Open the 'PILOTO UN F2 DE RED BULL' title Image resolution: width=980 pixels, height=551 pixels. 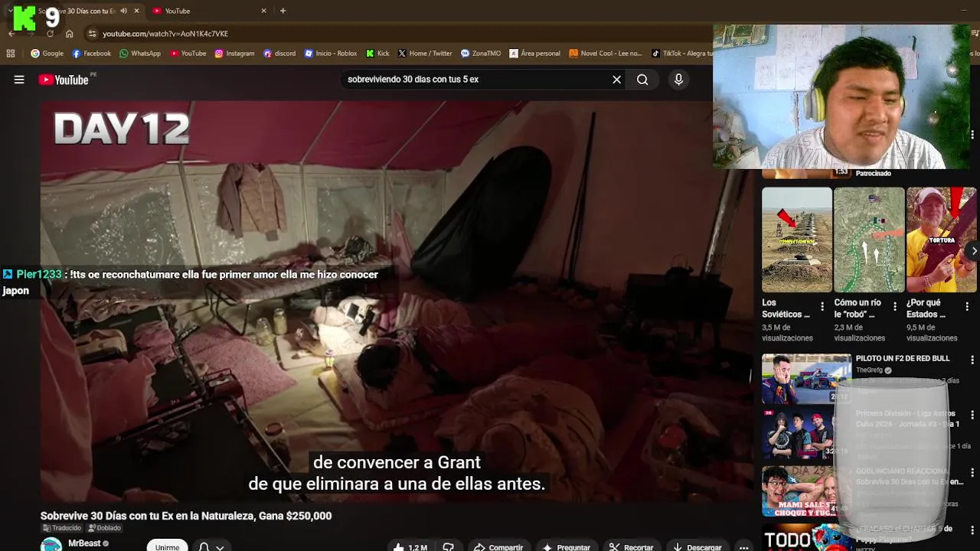(x=902, y=358)
